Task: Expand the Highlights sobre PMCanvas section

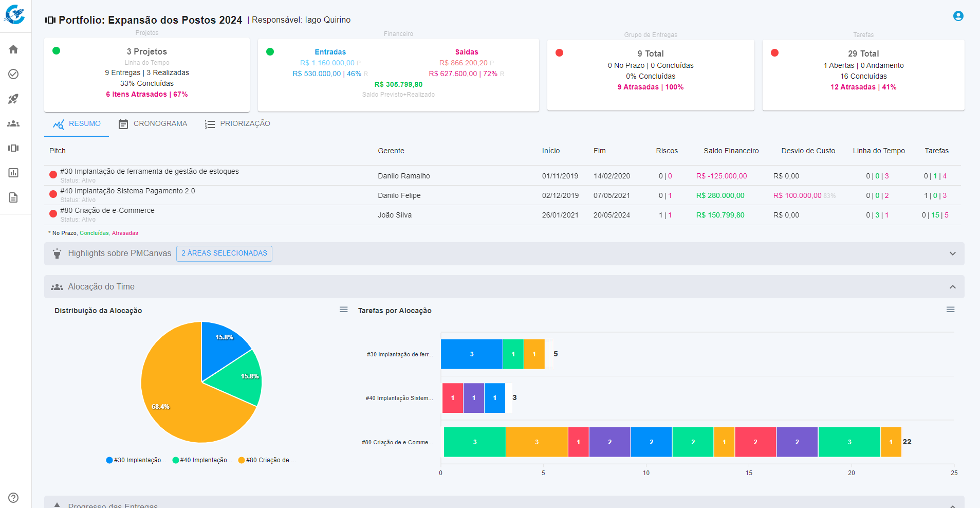Action: point(952,253)
